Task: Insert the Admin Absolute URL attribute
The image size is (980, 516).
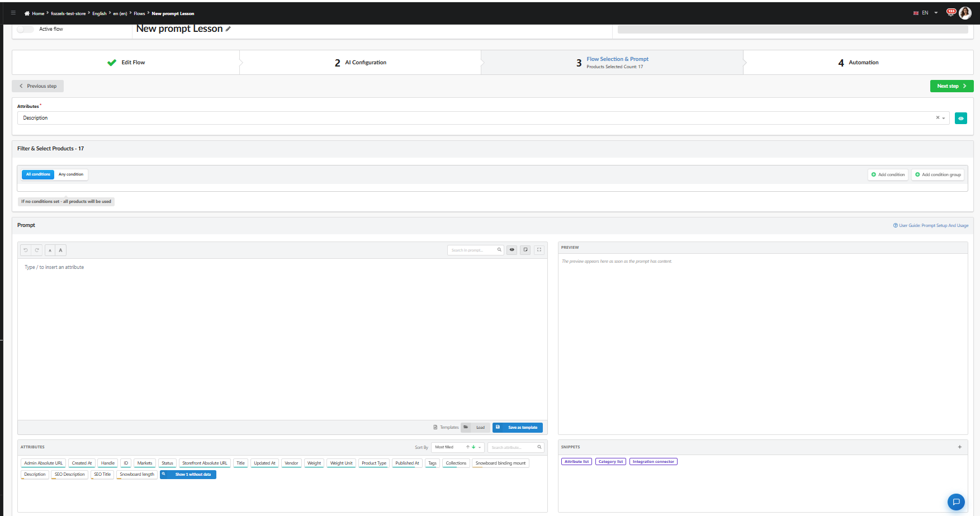Action: point(43,463)
